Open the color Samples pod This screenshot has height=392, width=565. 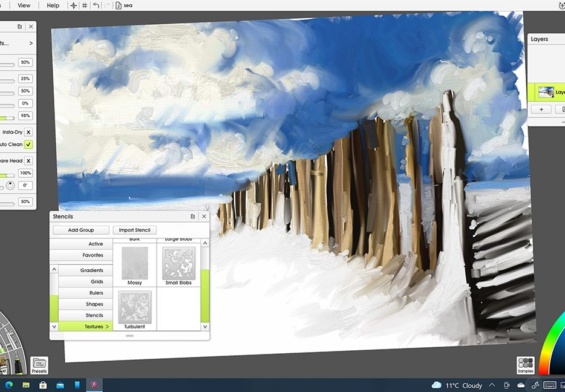click(525, 365)
